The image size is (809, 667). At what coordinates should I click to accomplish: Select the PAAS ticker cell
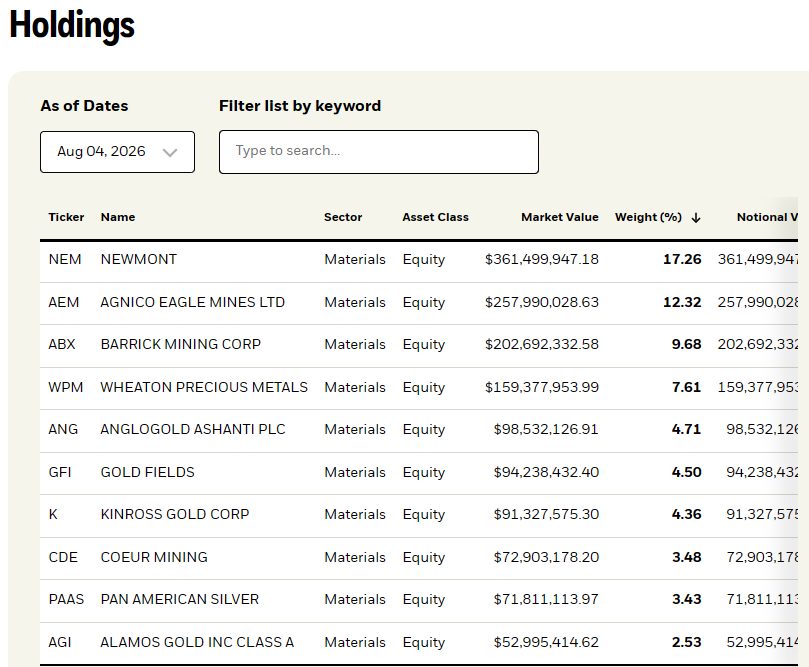point(66,599)
